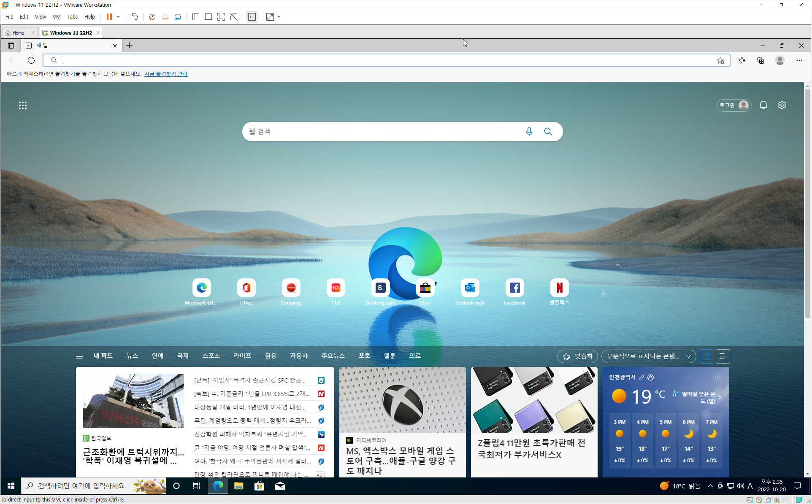Open Edge Collections icon

pyautogui.click(x=761, y=60)
